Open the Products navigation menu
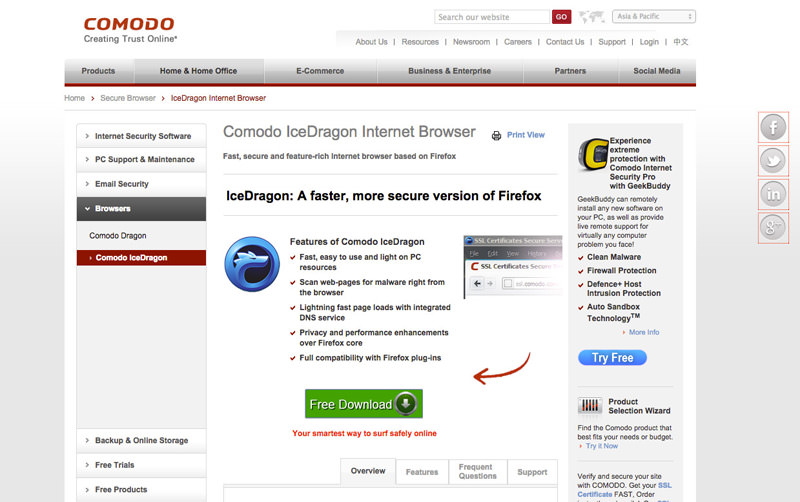 (98, 71)
